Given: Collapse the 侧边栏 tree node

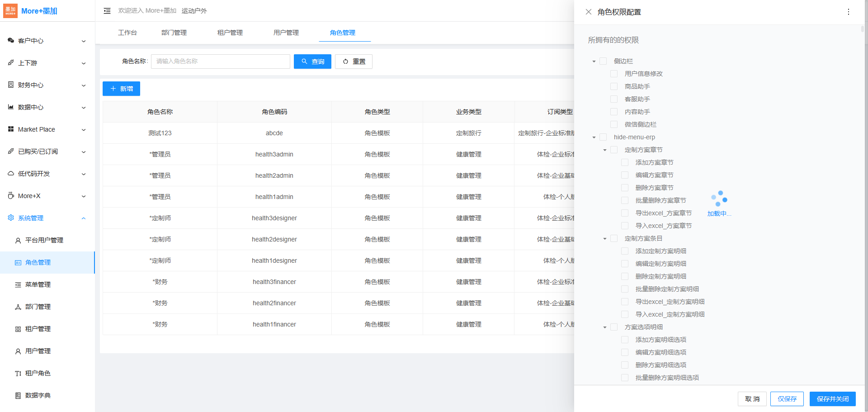Looking at the screenshot, I should (594, 62).
